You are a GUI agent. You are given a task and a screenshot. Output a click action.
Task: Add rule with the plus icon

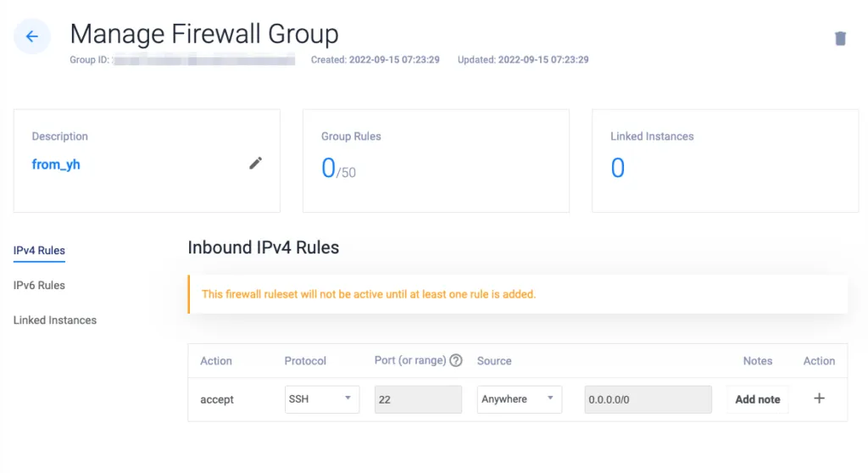(x=820, y=398)
